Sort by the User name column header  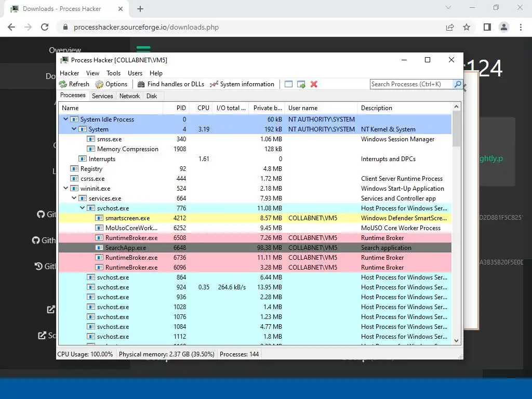(321, 108)
